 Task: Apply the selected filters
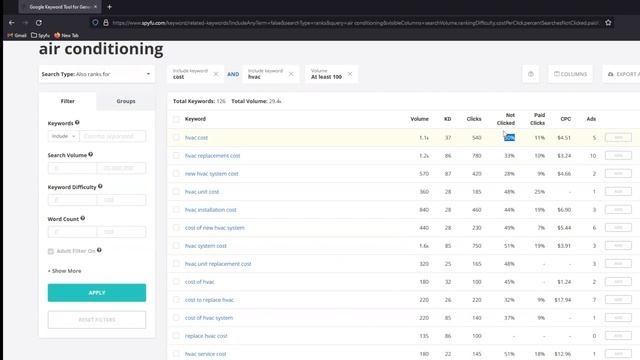(97, 293)
